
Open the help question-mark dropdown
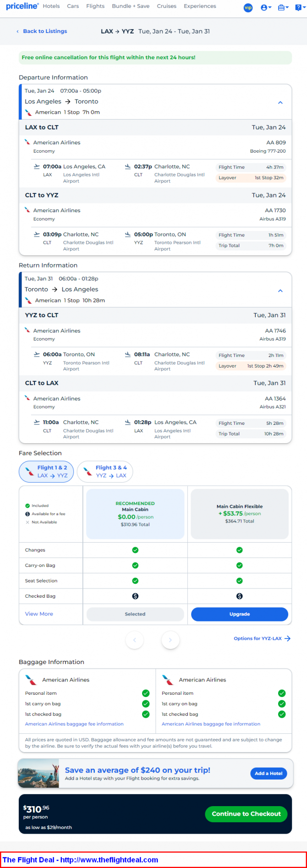tap(300, 8)
